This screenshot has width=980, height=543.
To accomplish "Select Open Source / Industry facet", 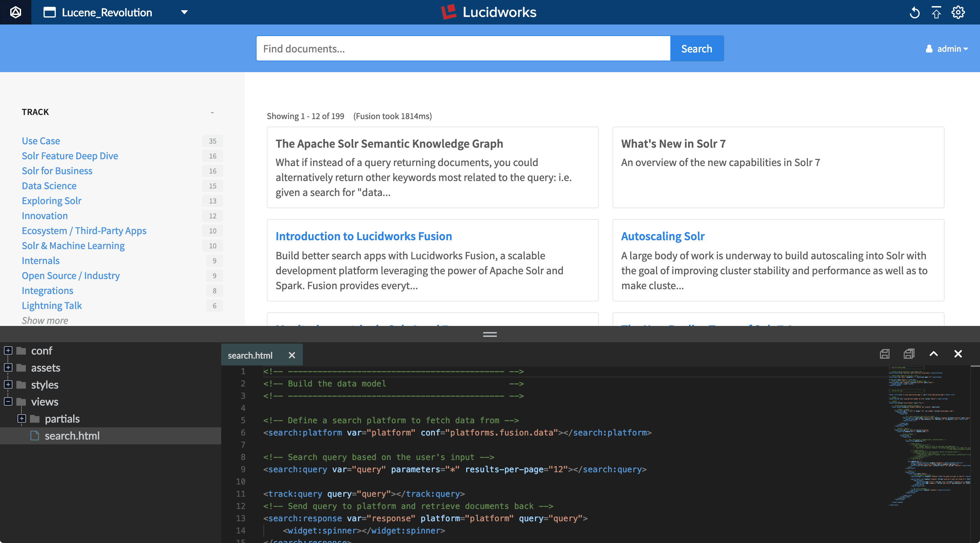I will click(x=71, y=275).
